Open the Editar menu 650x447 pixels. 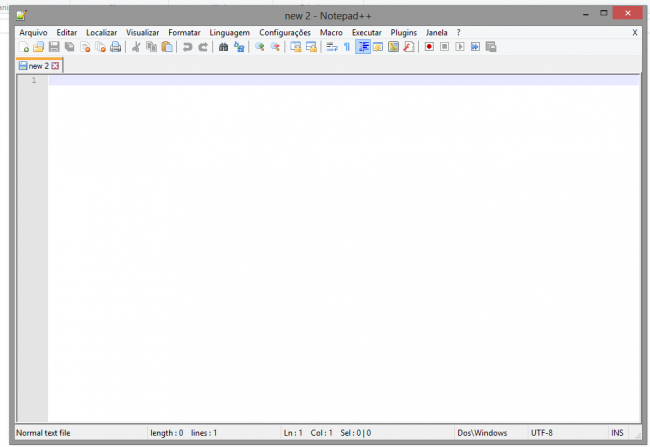67,32
